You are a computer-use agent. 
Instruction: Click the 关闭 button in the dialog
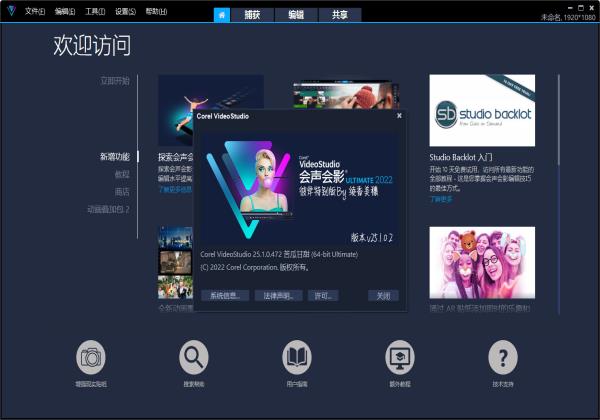[x=383, y=295]
